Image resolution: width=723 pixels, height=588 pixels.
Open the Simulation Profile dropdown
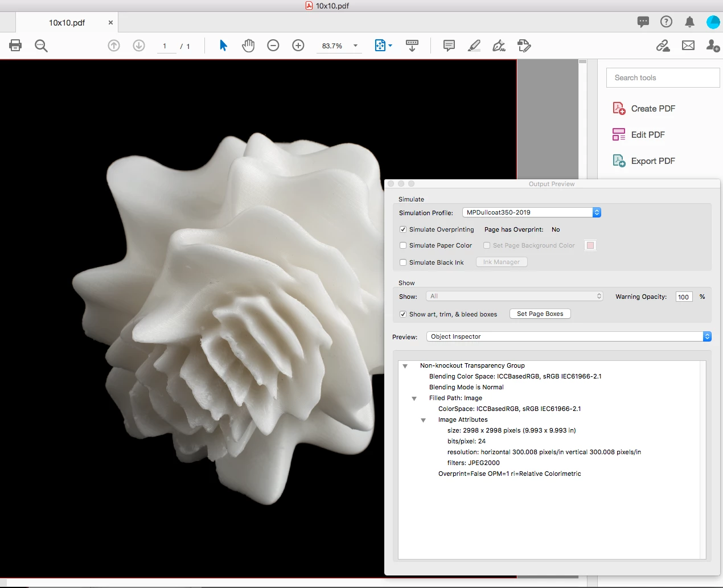(x=532, y=212)
